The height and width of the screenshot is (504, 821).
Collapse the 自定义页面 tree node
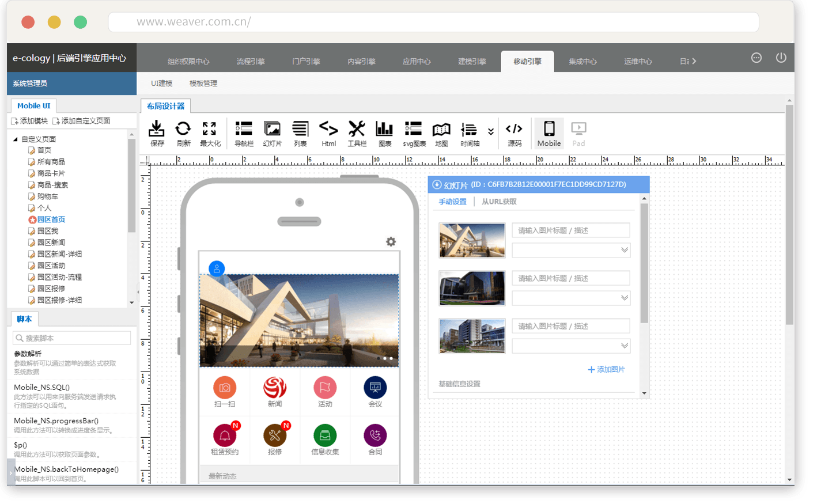(x=16, y=139)
